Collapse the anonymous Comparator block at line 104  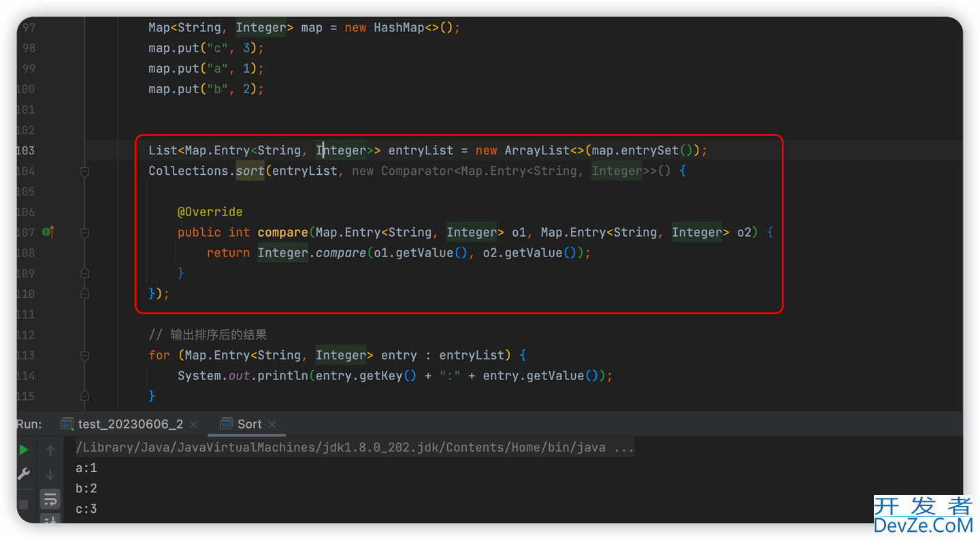(84, 171)
